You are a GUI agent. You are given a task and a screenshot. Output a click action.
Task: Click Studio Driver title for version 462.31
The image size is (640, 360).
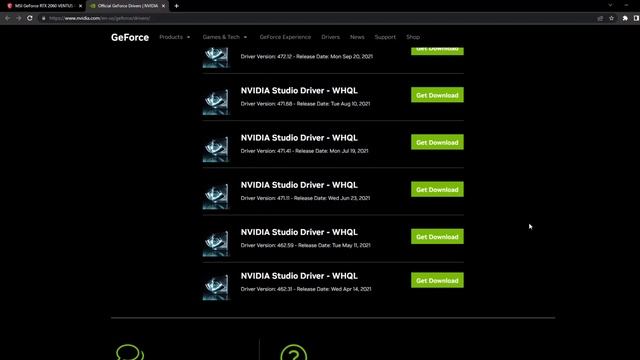(299, 276)
